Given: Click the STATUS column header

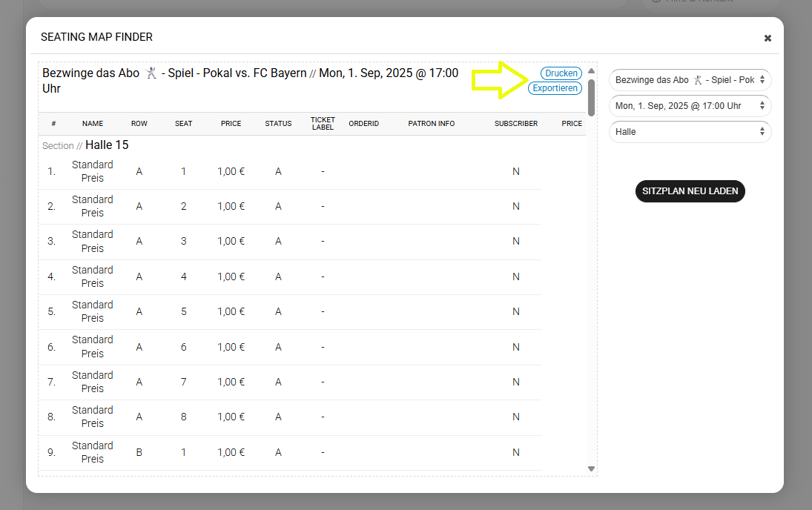Looking at the screenshot, I should tap(278, 124).
